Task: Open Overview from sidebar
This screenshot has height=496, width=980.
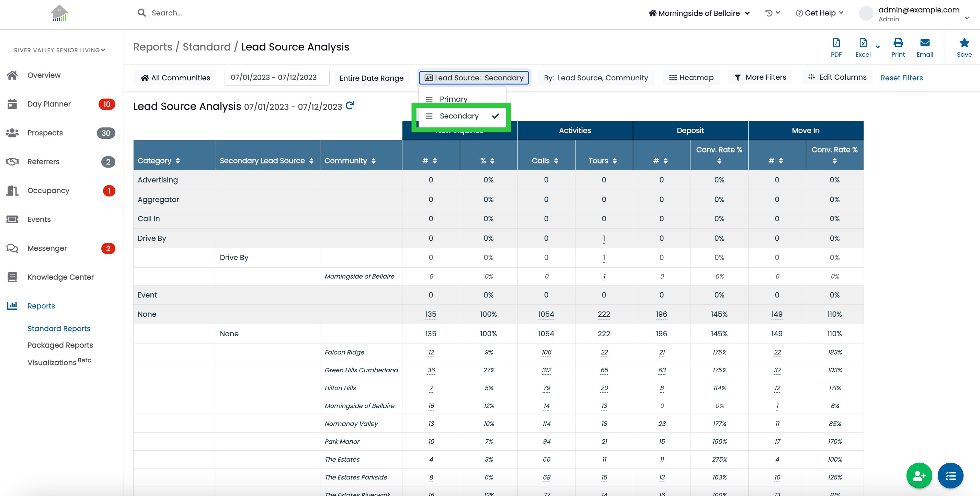Action: (x=44, y=75)
